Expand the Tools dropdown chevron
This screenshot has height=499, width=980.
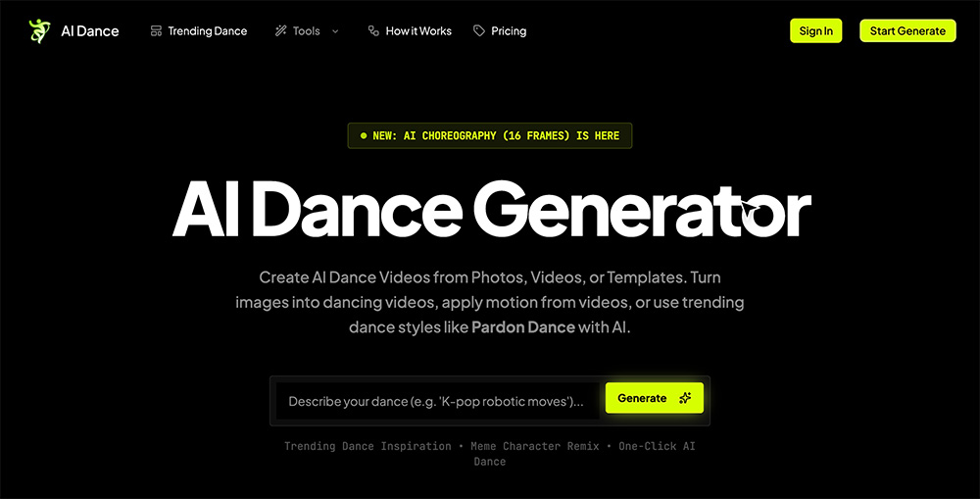335,31
